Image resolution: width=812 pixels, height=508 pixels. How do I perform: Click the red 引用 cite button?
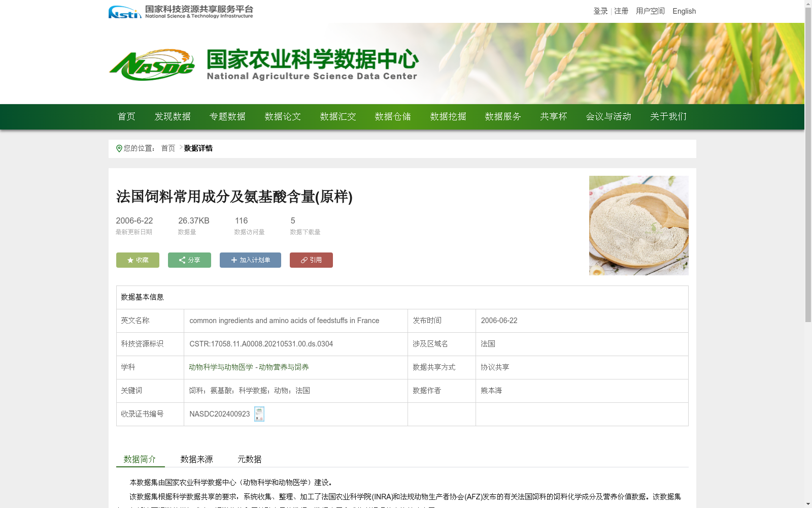311,260
